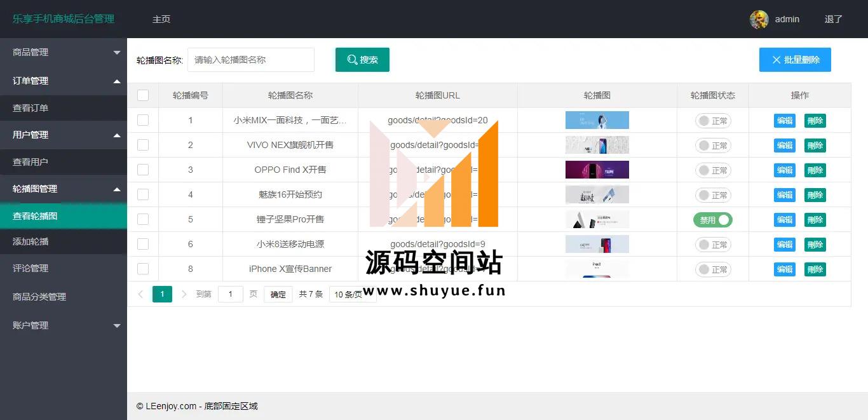868x420 pixels.
Task: Delete the VIVO NEX旗舰机开售 row
Action: [815, 146]
